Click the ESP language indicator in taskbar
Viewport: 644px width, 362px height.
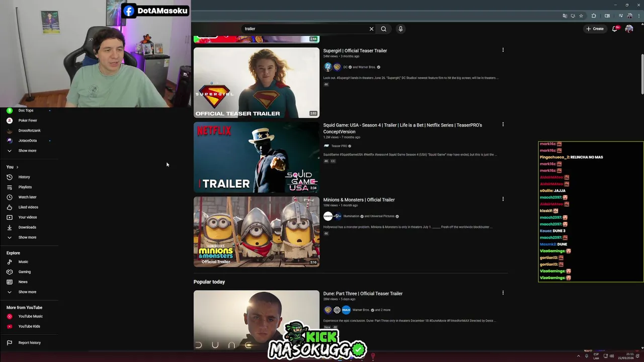596,356
